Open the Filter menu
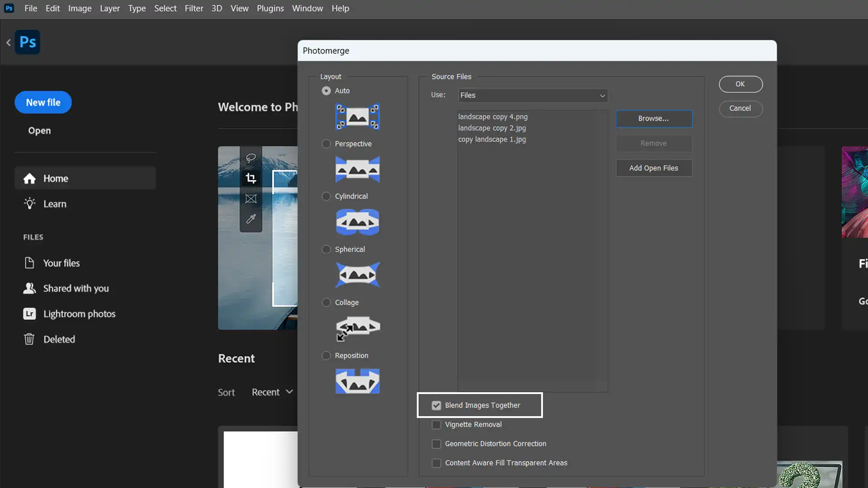 click(194, 8)
